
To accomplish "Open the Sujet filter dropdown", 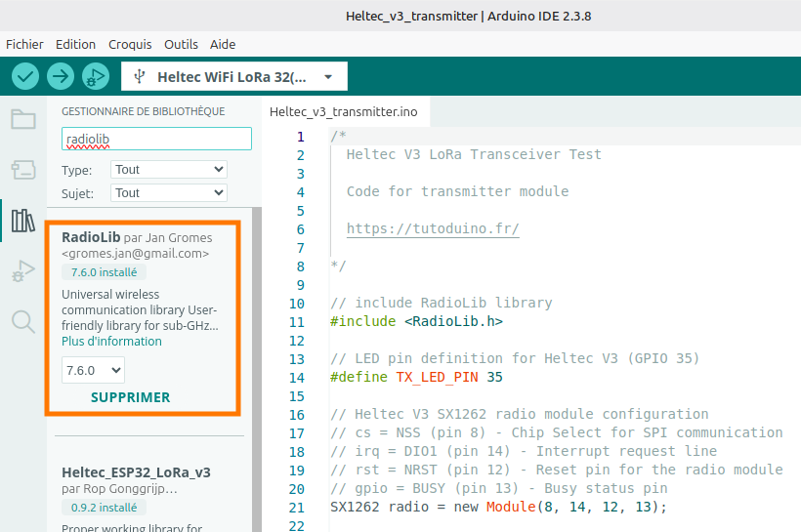I will click(169, 193).
